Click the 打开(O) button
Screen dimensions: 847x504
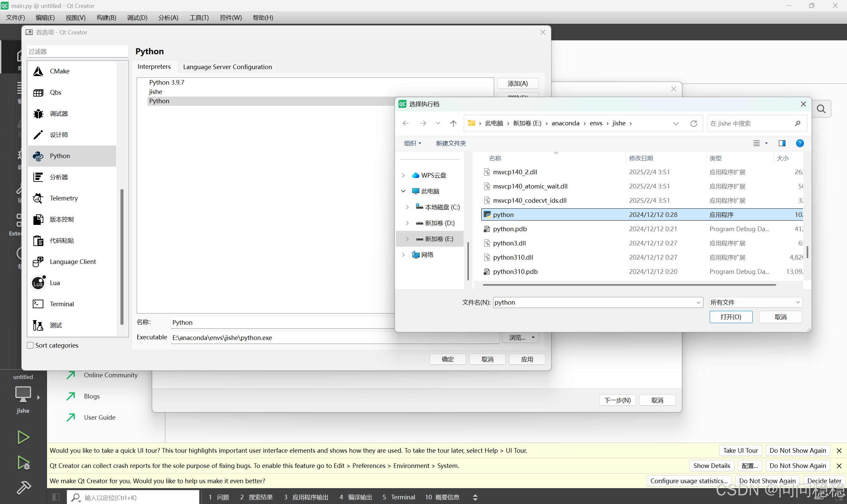[x=731, y=317]
